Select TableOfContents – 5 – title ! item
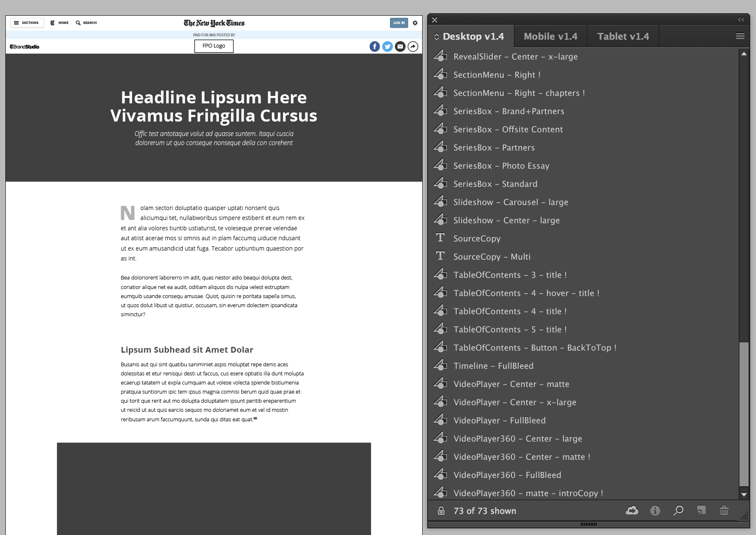Screen dimensions: 756x535 coord(582,330)
